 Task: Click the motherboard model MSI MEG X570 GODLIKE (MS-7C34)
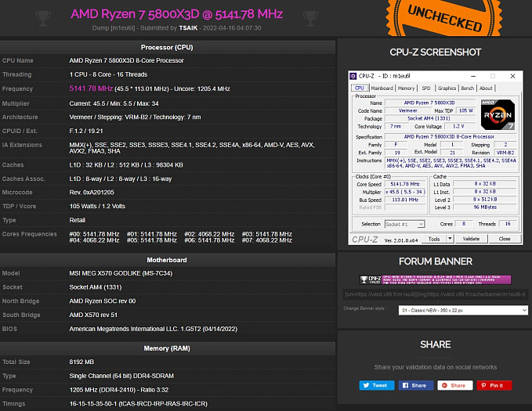121,273
